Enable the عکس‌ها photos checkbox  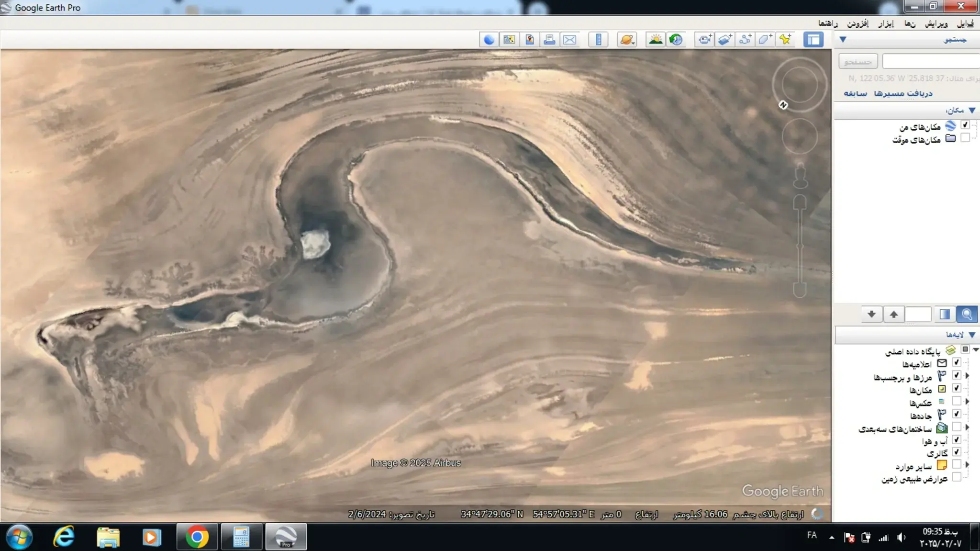[956, 401]
